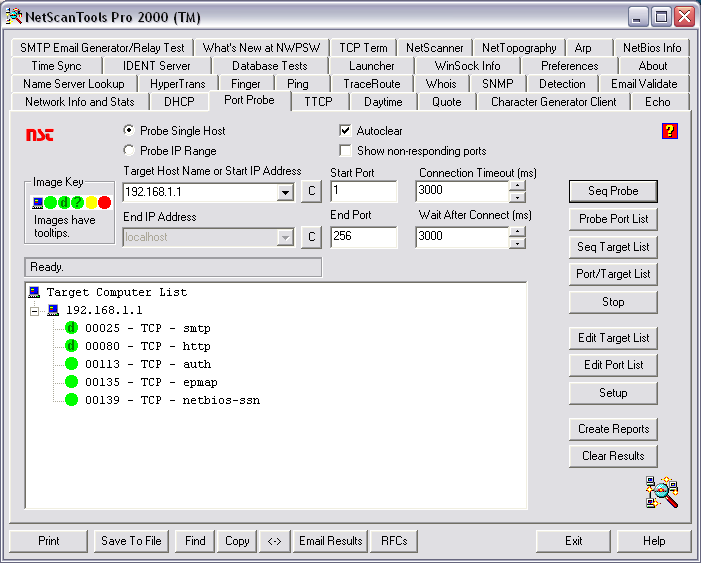Click the Seq Target List button
The height and width of the screenshot is (563, 701).
tap(613, 247)
